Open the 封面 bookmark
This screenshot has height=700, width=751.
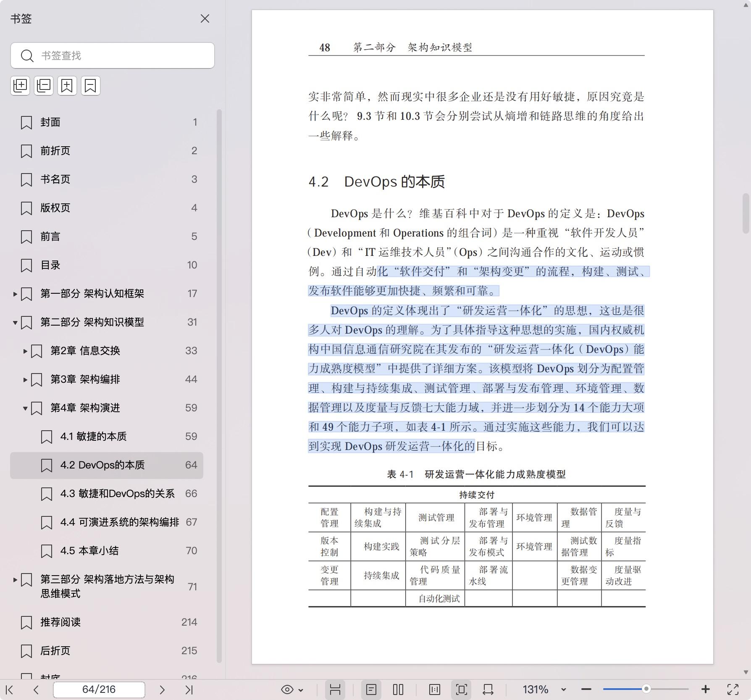click(107, 122)
